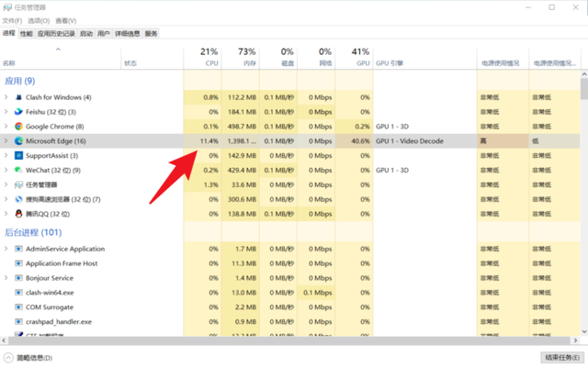Sort by the GPU 引擎 column header
The width and height of the screenshot is (588, 368).
[424, 57]
